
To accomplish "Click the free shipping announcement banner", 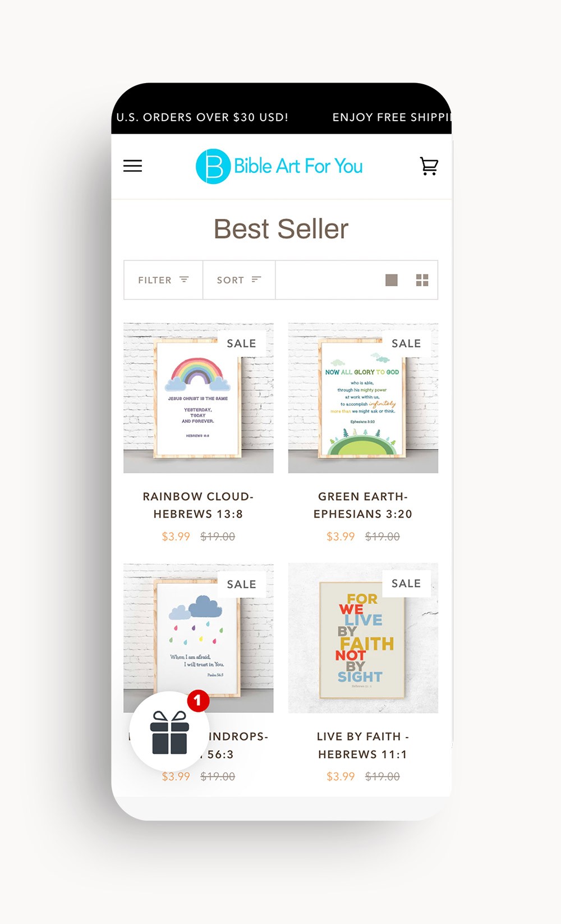I will coord(282,117).
